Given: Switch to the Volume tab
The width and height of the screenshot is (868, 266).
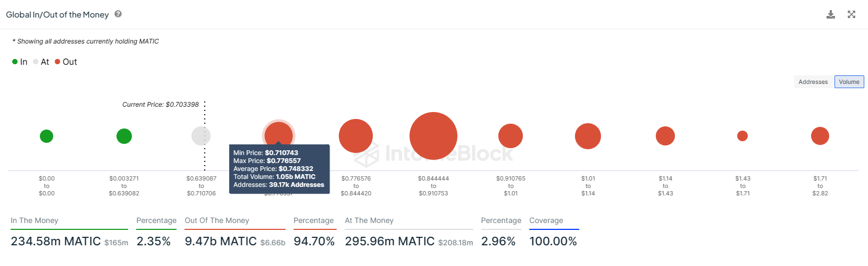Looking at the screenshot, I should click(849, 82).
